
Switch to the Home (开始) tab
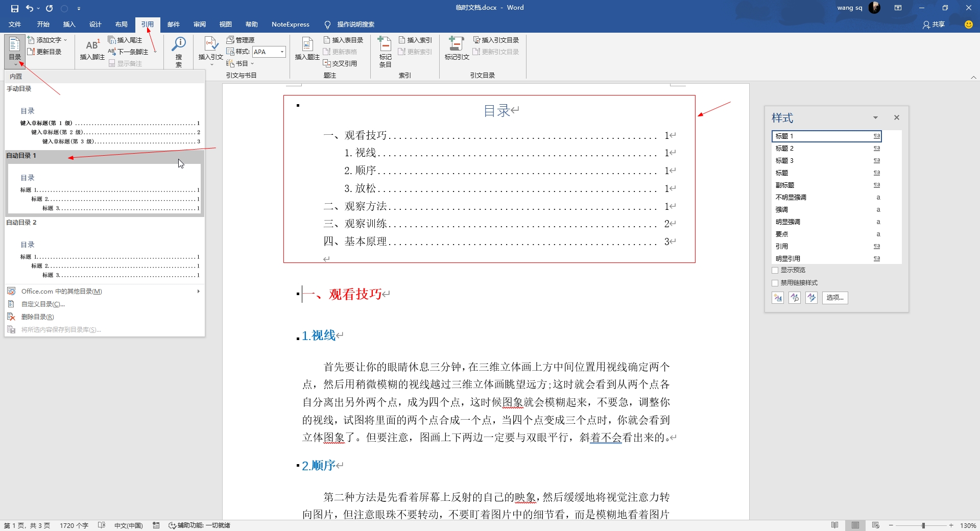click(43, 25)
